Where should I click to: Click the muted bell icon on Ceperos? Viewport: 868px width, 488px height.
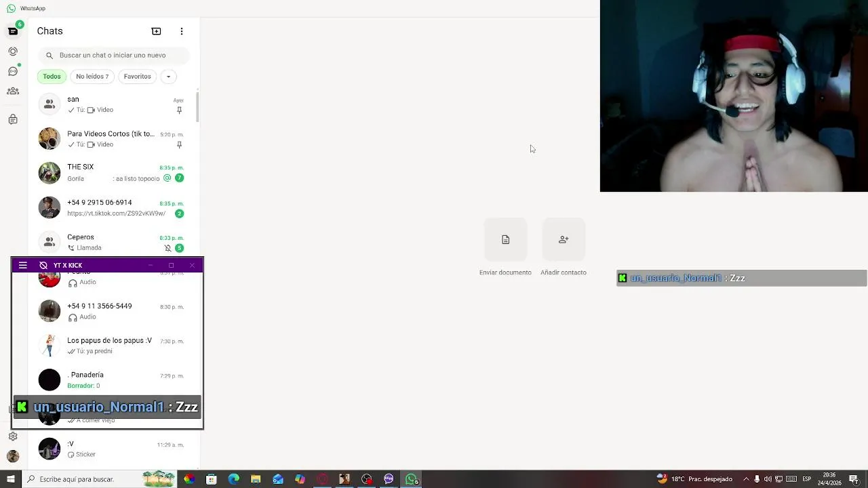coord(167,248)
